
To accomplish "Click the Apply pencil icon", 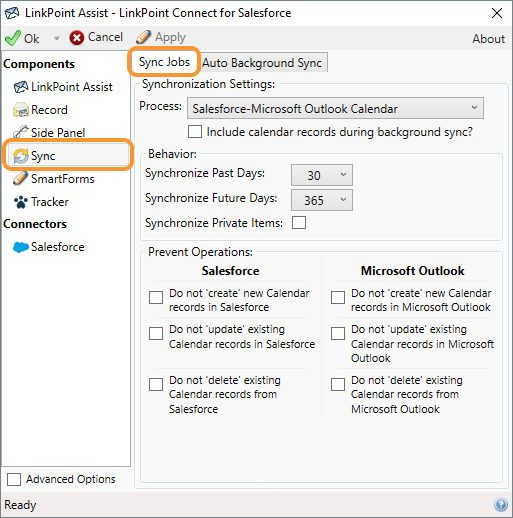I will tap(143, 37).
